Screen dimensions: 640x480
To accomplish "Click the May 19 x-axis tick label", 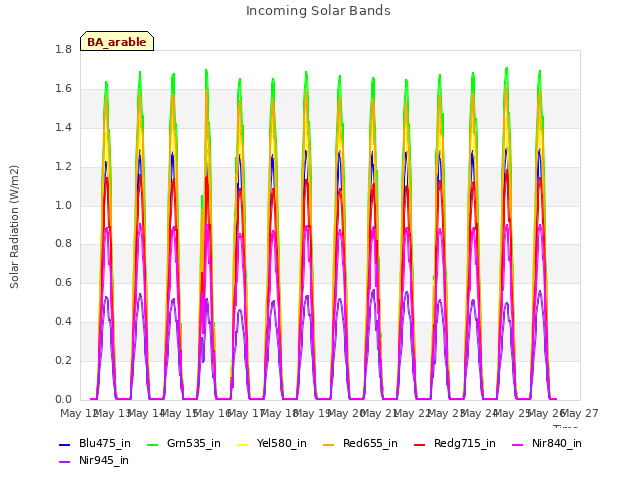I will (313, 413).
